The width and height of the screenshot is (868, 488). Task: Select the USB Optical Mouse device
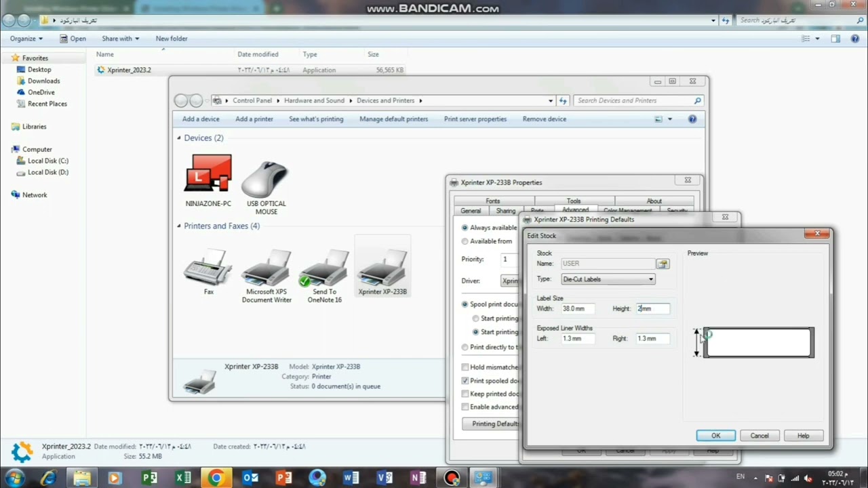point(266,187)
